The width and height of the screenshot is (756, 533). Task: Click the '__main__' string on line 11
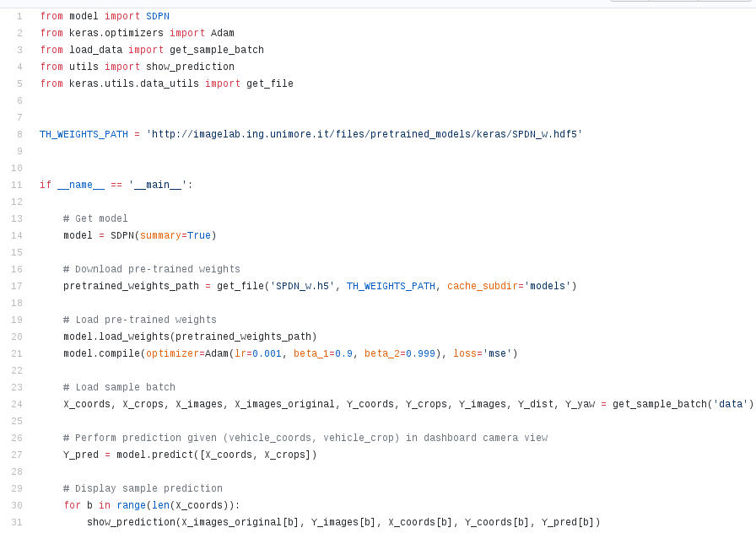pyautogui.click(x=158, y=185)
